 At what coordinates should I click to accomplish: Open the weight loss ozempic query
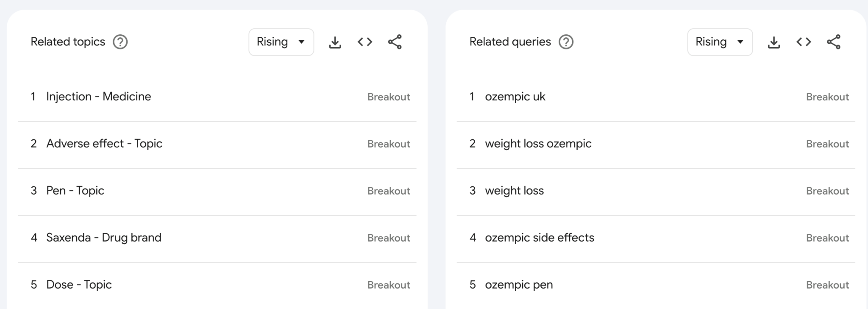(539, 144)
